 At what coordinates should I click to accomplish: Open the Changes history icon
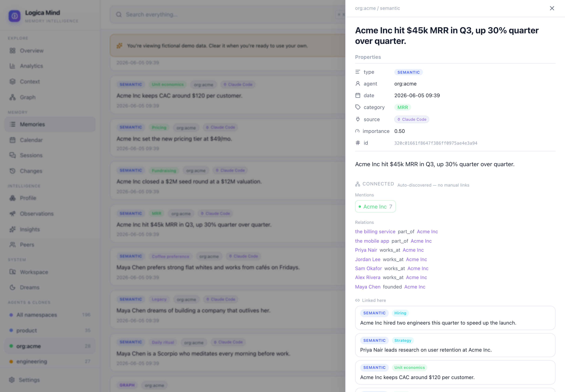pyautogui.click(x=13, y=171)
